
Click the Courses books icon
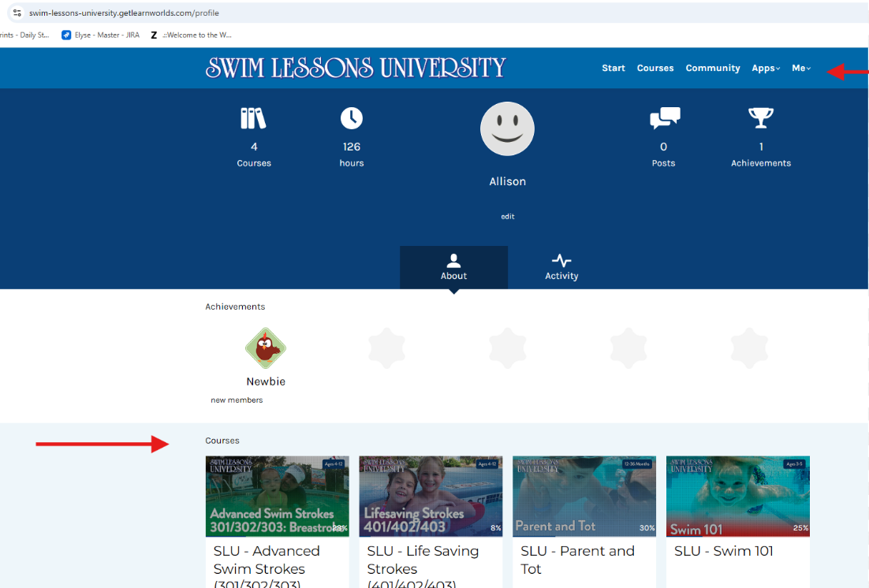(x=253, y=118)
